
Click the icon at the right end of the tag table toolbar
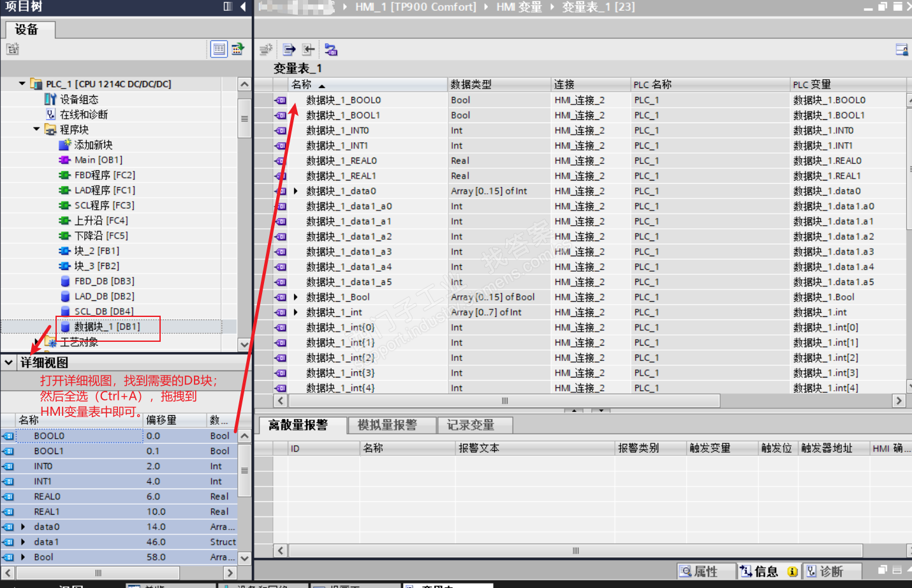coord(902,49)
